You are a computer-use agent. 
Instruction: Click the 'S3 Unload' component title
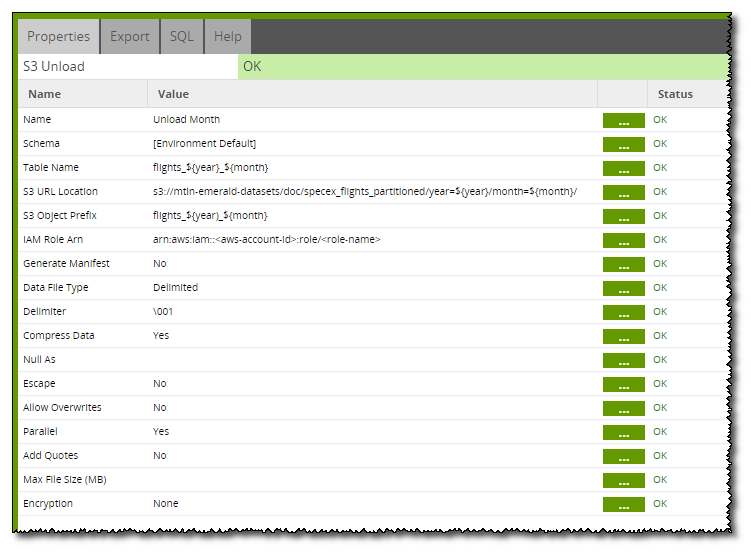point(54,67)
